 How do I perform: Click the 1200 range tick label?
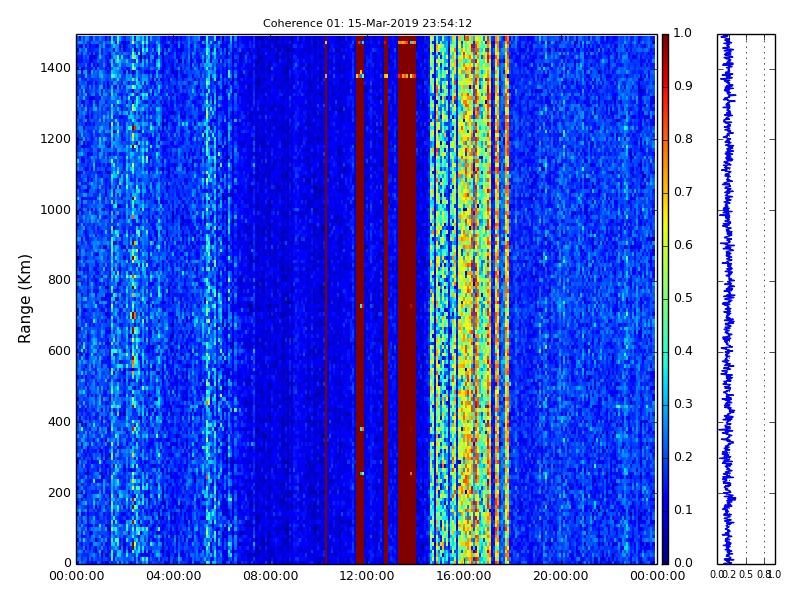point(56,139)
